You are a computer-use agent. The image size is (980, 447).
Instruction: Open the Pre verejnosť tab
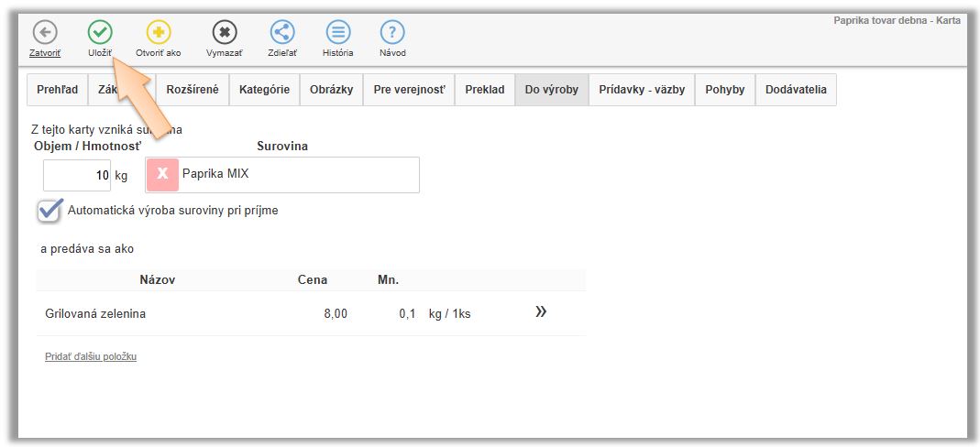[x=409, y=90]
